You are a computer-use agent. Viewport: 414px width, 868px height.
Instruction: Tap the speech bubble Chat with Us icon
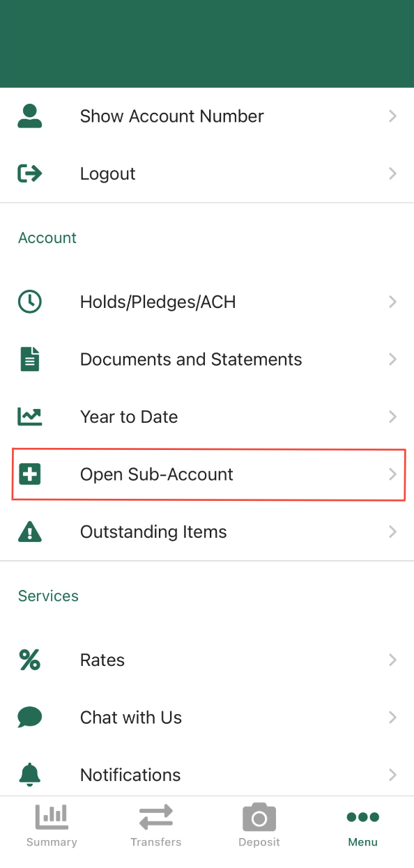point(30,718)
